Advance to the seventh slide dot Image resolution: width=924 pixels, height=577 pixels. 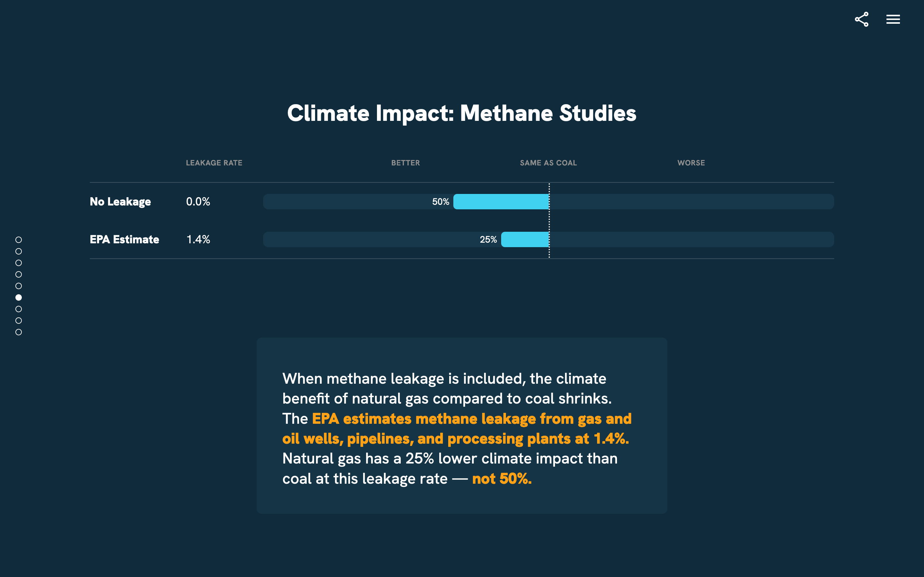coord(18,308)
